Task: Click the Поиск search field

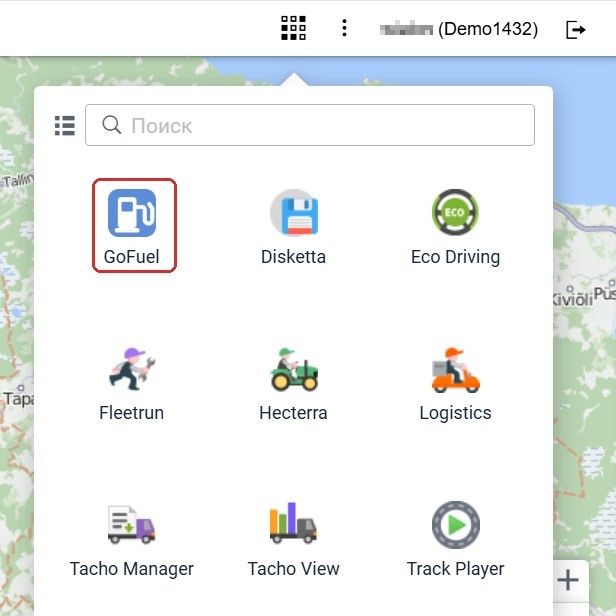Action: 310,125
